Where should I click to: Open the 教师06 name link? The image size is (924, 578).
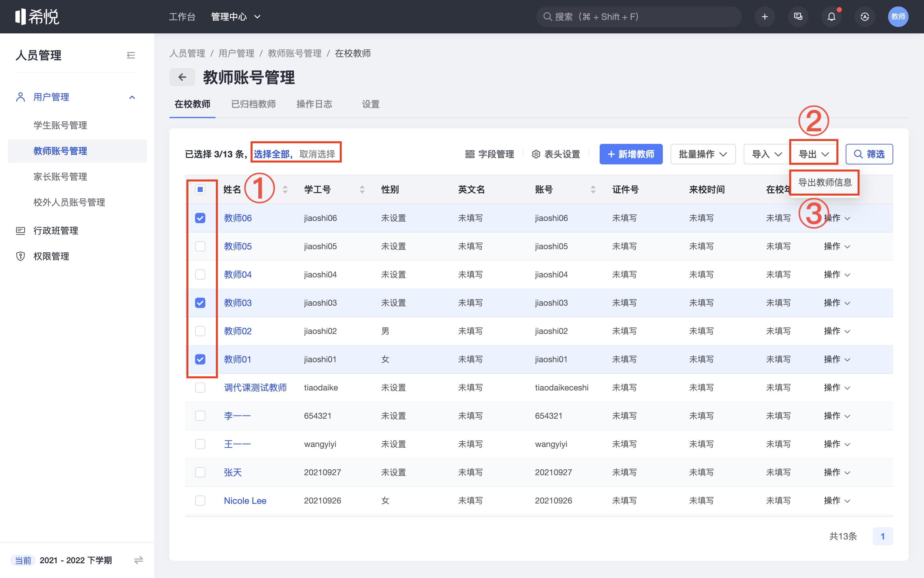click(x=238, y=218)
